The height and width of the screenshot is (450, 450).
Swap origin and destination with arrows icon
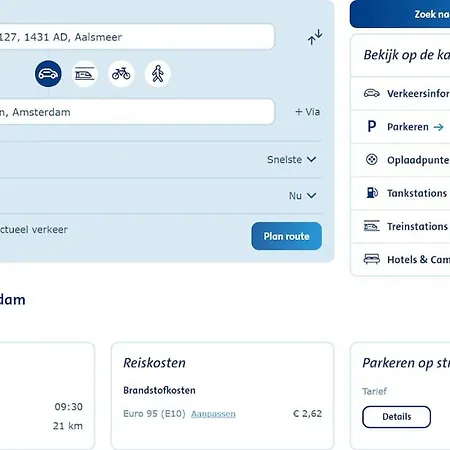pos(315,37)
